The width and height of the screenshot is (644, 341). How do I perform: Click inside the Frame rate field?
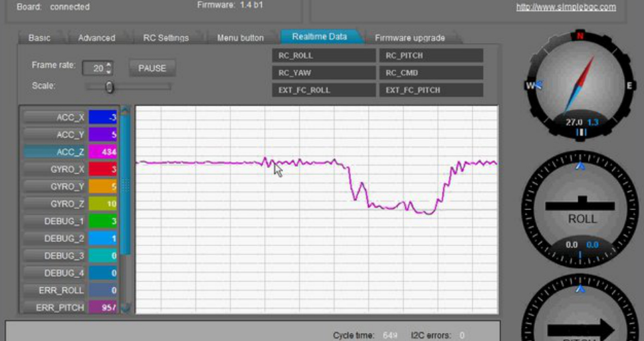[94, 68]
